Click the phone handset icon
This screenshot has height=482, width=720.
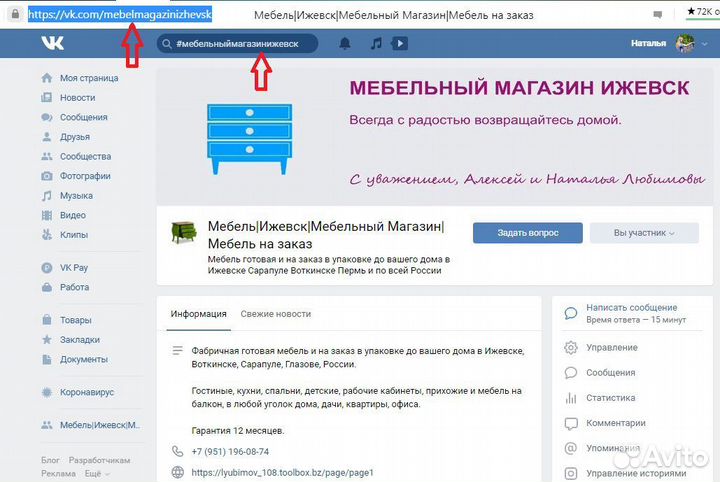177,451
